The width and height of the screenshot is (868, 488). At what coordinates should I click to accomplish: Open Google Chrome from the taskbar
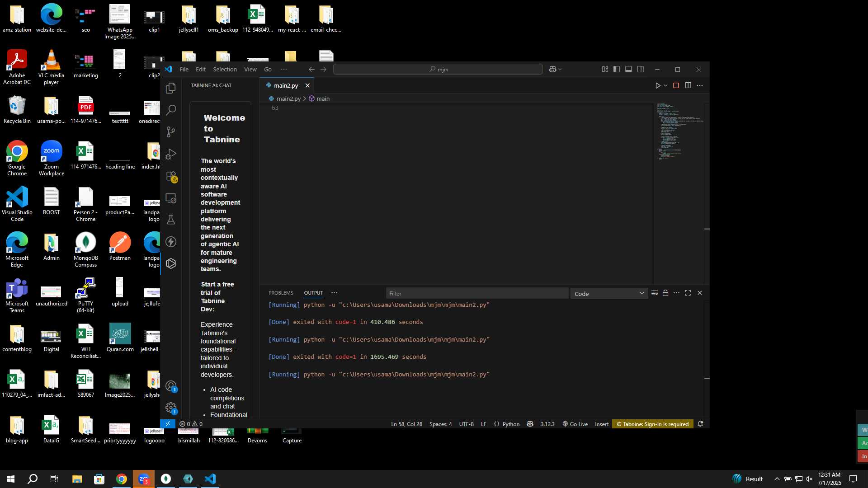coord(121,479)
